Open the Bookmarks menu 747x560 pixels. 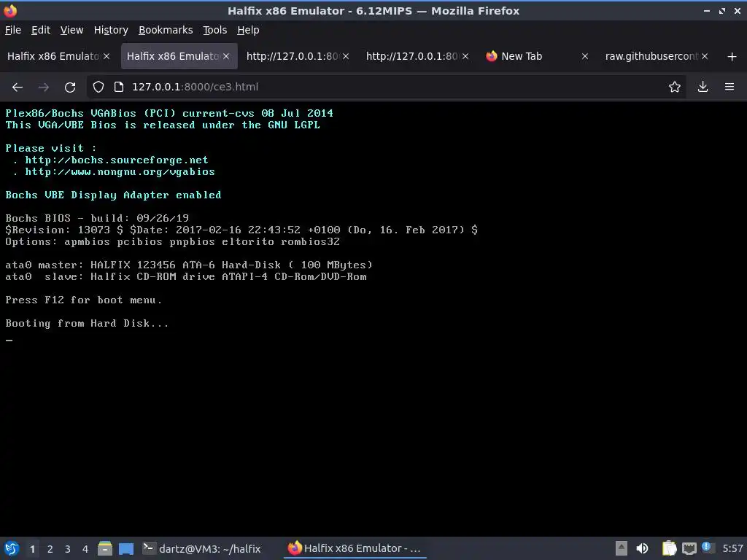166,30
